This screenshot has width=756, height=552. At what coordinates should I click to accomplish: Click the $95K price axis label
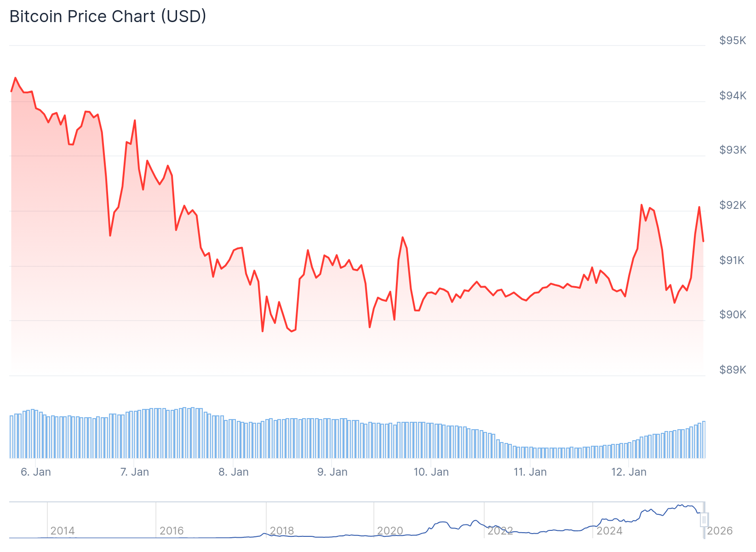point(733,41)
